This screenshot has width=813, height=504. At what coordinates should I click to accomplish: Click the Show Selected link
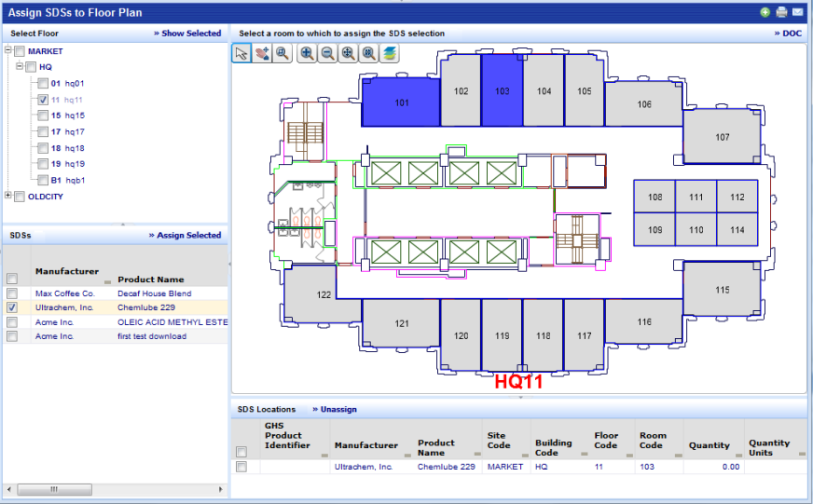[x=191, y=34]
